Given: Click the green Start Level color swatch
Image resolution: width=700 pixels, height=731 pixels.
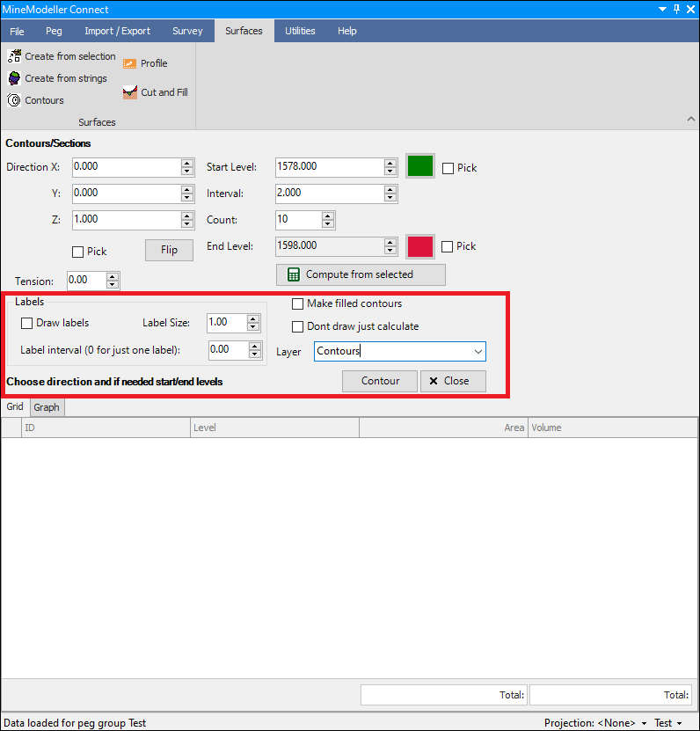Looking at the screenshot, I should 420,167.
